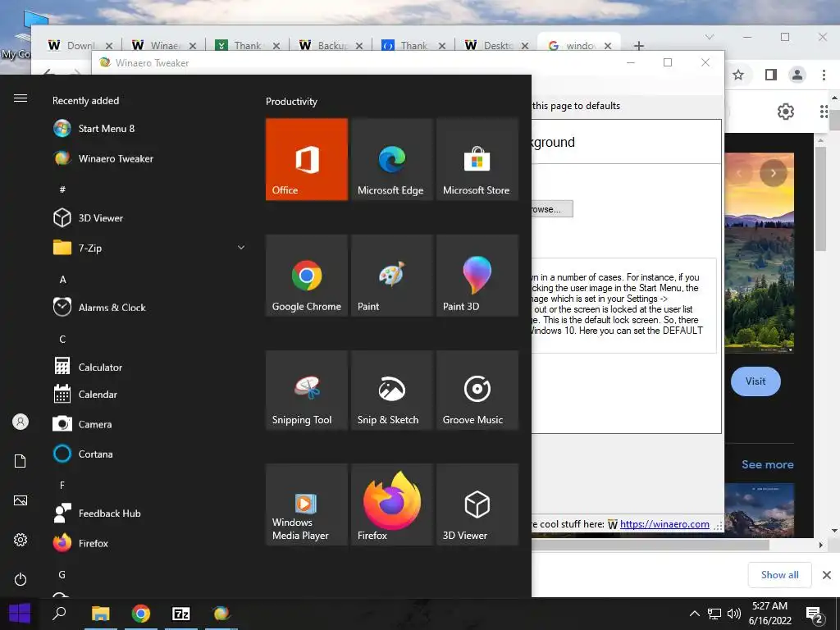Viewport: 840px width, 630px height.
Task: Open Chrome's three-dot menu
Action: (824, 75)
